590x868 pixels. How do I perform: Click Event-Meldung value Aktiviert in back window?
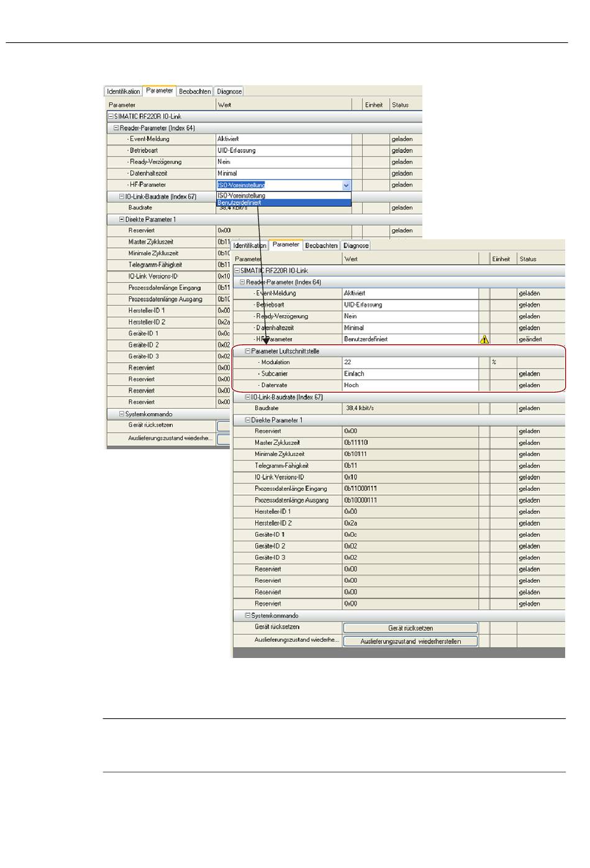coord(284,139)
